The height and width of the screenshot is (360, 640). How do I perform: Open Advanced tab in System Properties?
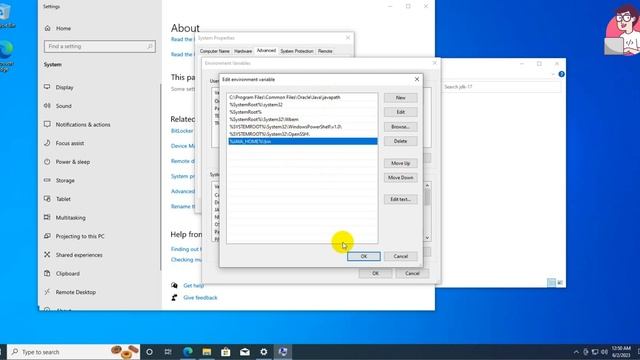(266, 51)
